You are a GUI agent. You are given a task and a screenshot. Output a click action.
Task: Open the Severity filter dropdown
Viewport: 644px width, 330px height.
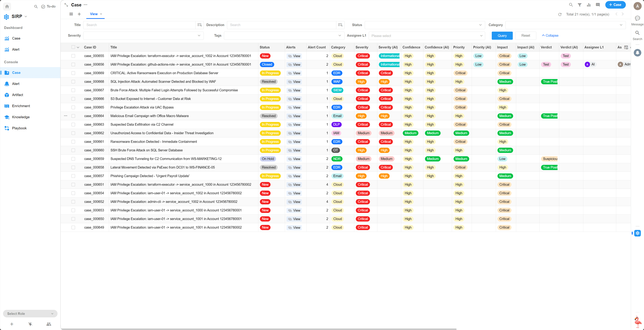(x=143, y=35)
